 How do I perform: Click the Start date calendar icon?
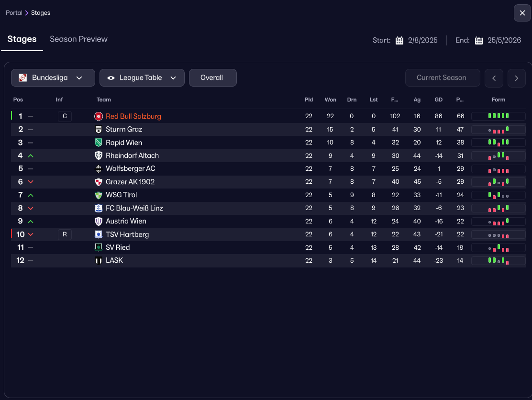pos(399,41)
